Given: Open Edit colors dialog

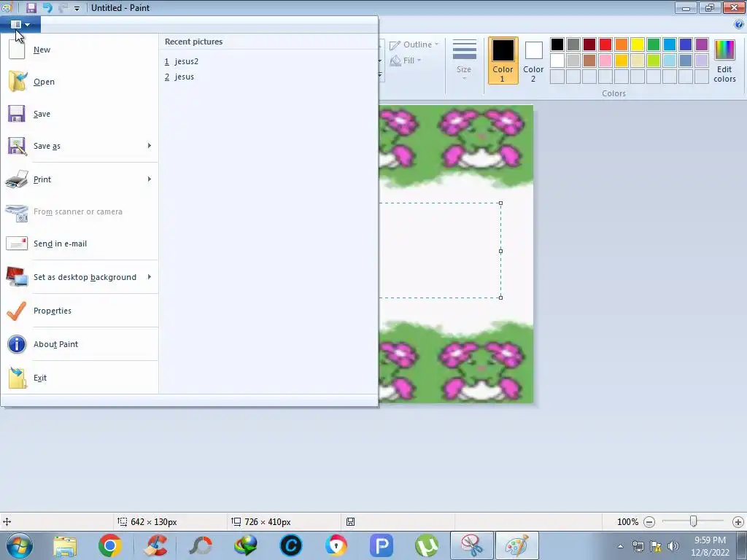Looking at the screenshot, I should click(724, 61).
